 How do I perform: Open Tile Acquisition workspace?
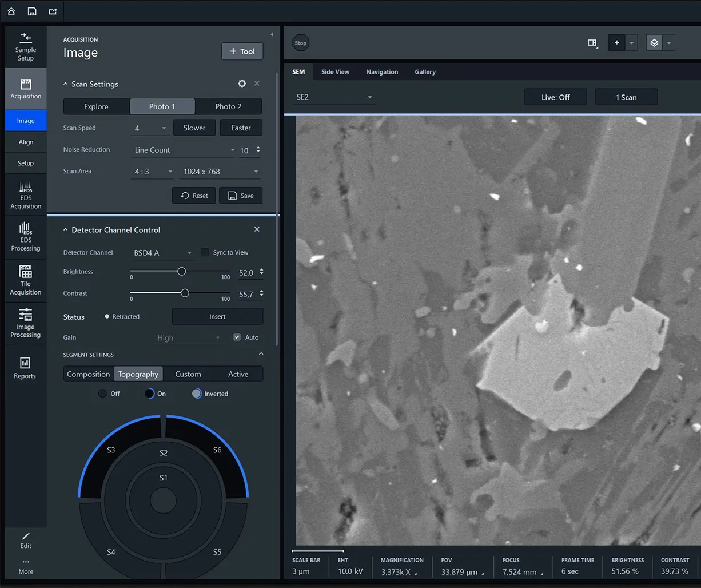pos(26,280)
